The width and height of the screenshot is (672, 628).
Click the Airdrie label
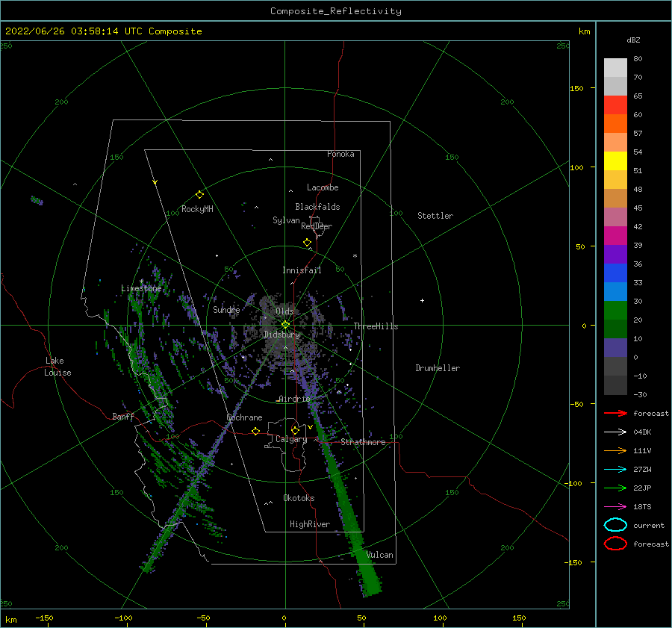coord(294,399)
